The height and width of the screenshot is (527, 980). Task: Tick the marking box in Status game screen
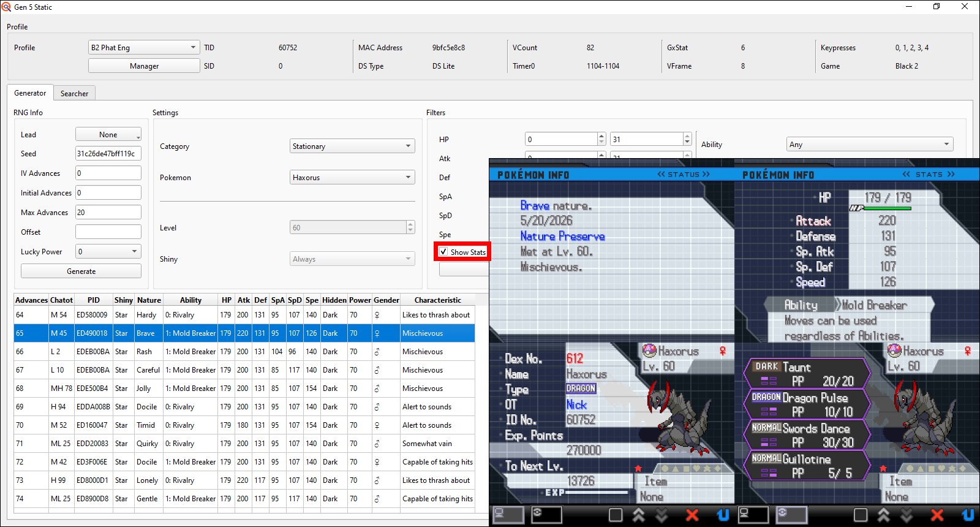(x=616, y=515)
